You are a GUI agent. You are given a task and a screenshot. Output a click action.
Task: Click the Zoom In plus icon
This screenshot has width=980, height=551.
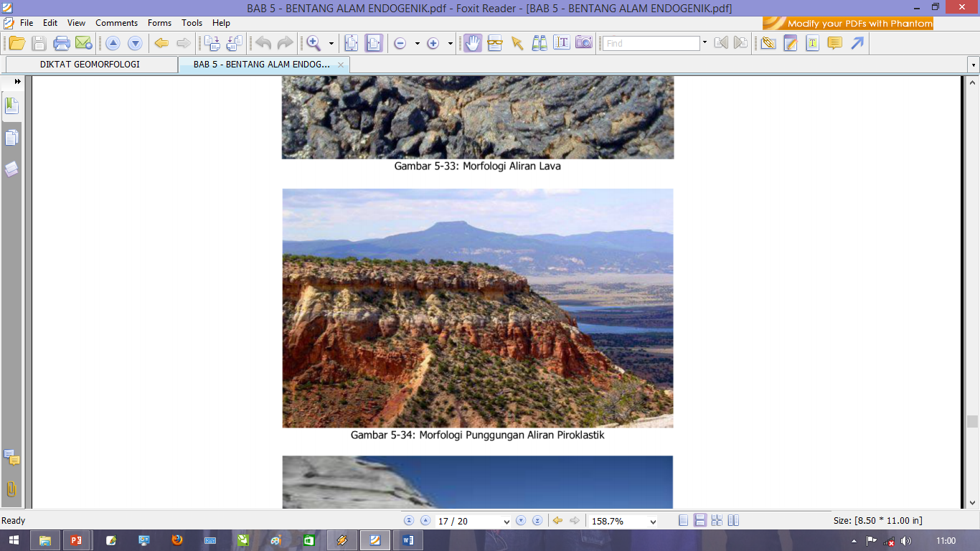[x=433, y=44]
